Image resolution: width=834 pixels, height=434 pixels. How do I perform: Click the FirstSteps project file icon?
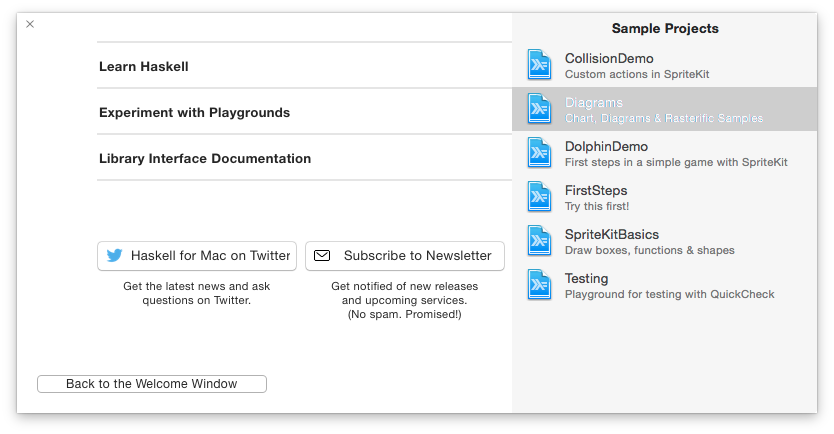pos(540,197)
